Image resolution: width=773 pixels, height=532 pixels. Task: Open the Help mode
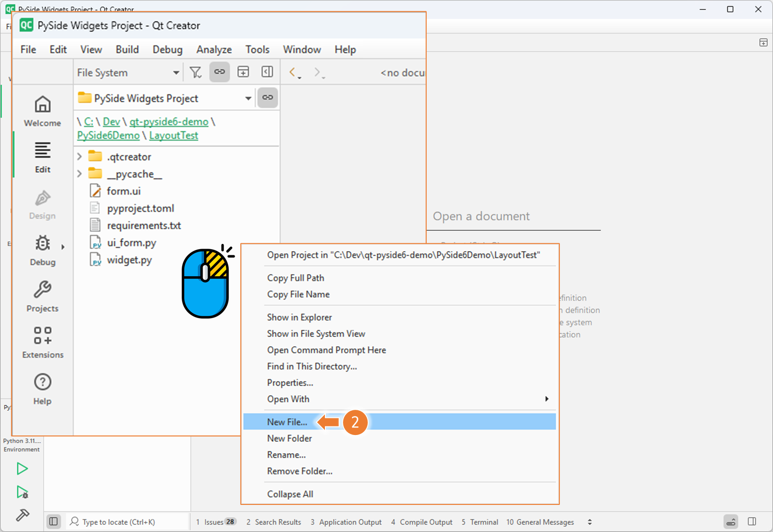42,389
